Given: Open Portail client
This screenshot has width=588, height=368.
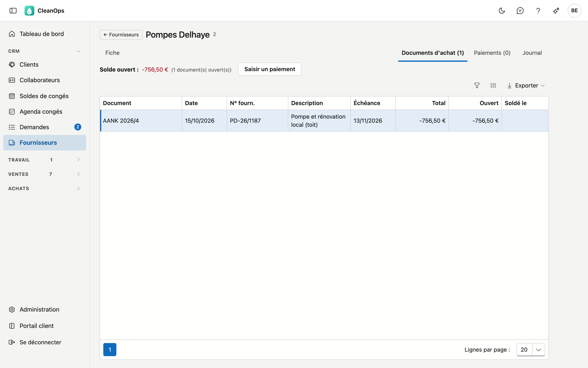Looking at the screenshot, I should tap(45, 326).
